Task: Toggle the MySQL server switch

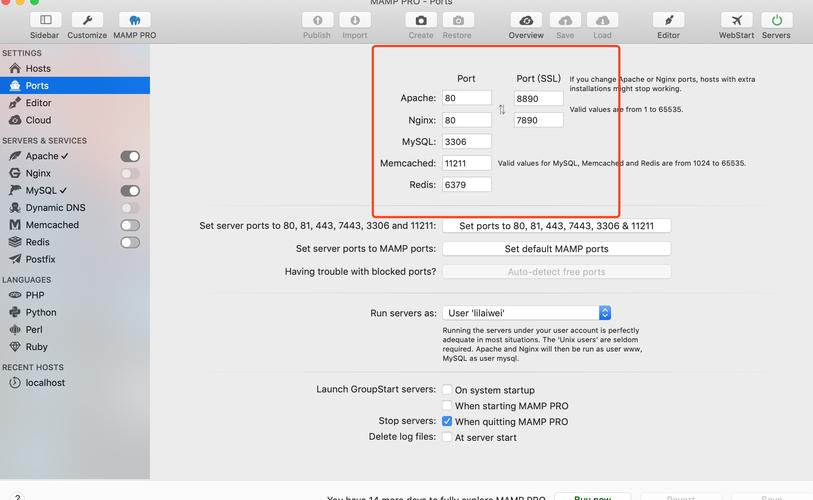Action: (130, 191)
